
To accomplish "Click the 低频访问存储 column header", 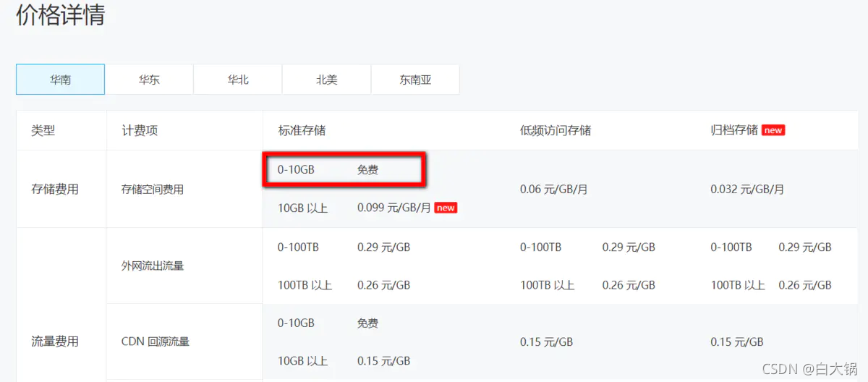I will (556, 130).
